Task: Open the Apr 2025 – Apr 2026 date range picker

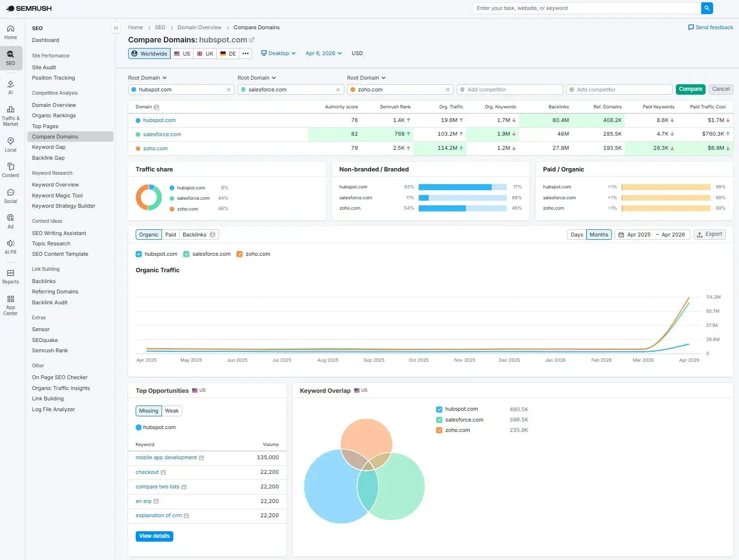Action: pyautogui.click(x=652, y=235)
